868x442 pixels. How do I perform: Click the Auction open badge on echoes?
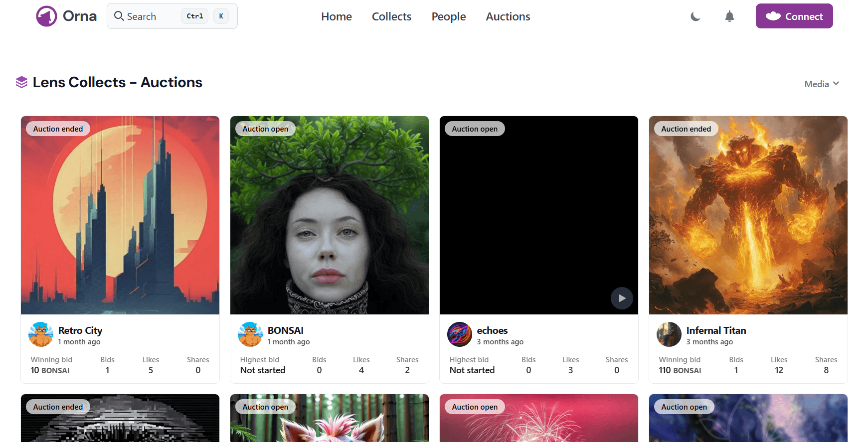click(x=475, y=129)
